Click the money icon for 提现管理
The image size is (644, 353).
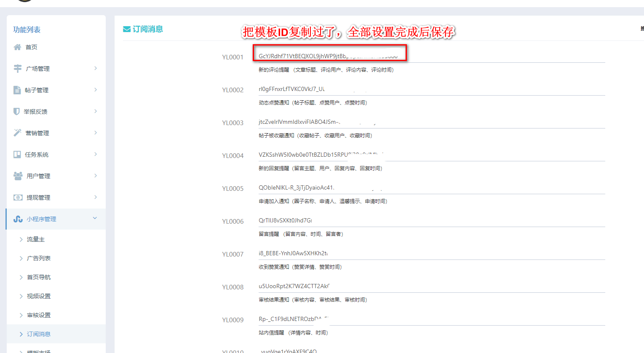coord(18,197)
